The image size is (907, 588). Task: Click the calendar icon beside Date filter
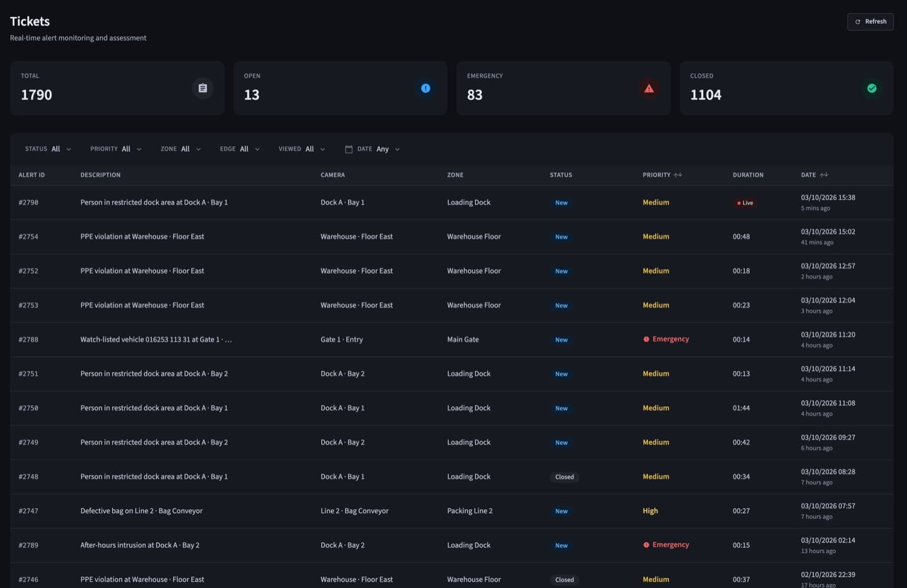coord(349,150)
